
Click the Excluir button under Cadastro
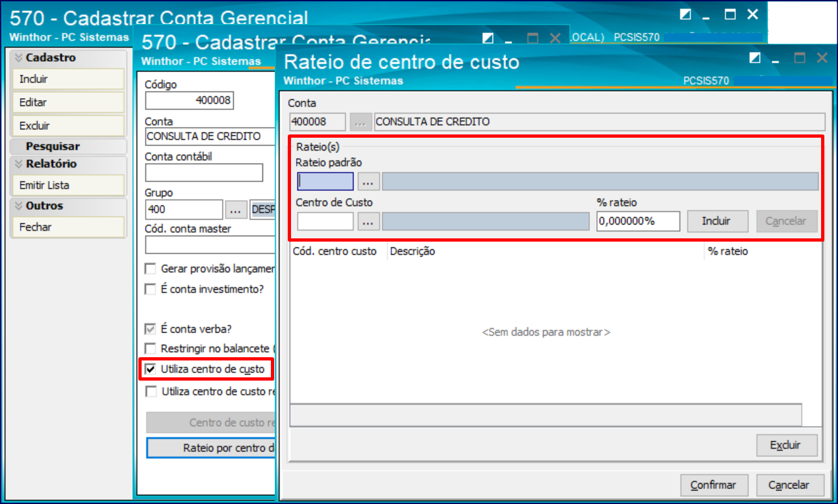tap(68, 126)
